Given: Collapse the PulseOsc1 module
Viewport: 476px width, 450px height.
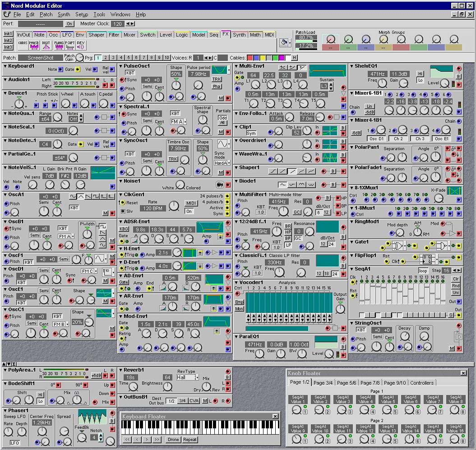Looking at the screenshot, I should [120, 66].
